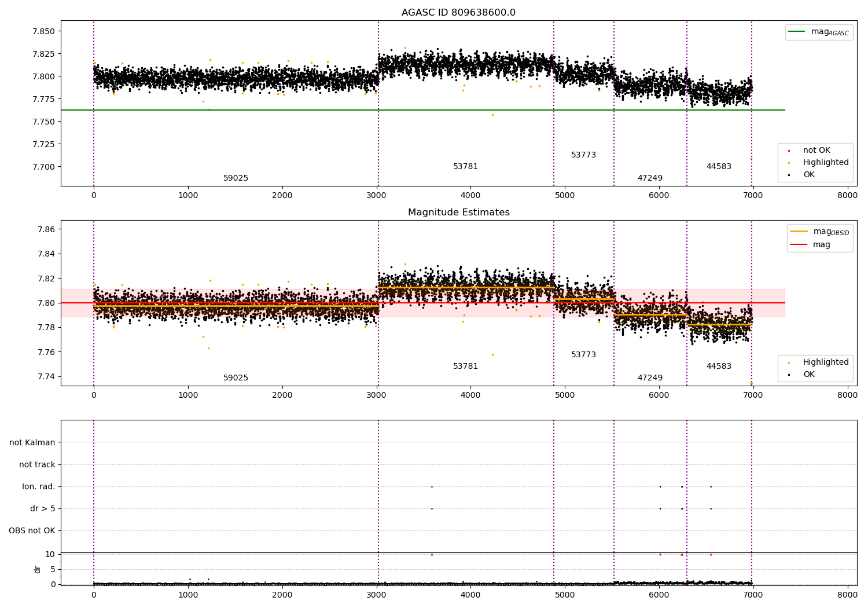Screen dimensions: 868x608
Task: Click obsid label 53781 in the top panel
Action: 465,167
